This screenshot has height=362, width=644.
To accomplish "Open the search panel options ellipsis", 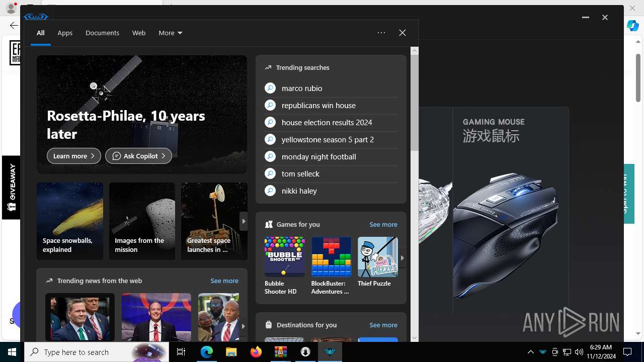I will point(381,33).
